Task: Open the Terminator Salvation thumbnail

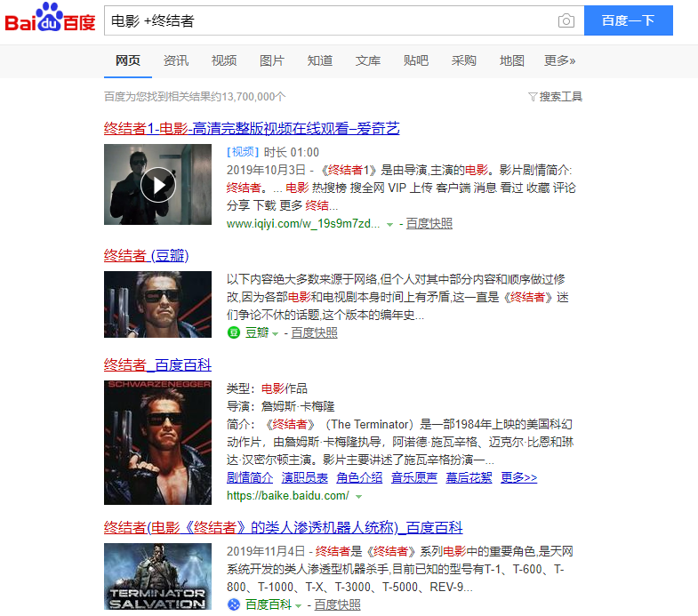Action: (157, 576)
